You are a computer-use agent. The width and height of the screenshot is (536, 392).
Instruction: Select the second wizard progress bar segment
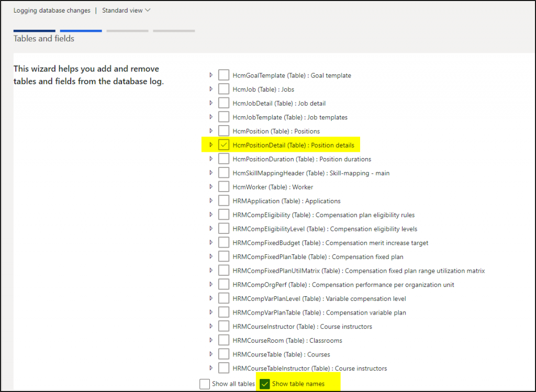pyautogui.click(x=81, y=31)
